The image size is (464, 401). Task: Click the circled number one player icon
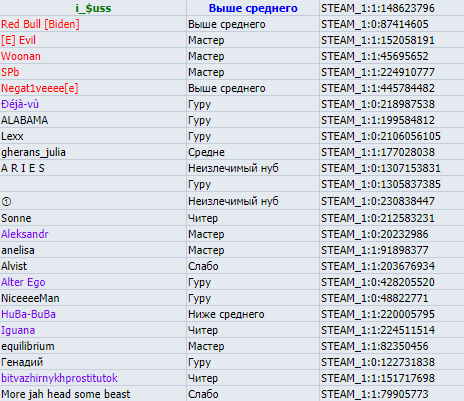pyautogui.click(x=6, y=202)
